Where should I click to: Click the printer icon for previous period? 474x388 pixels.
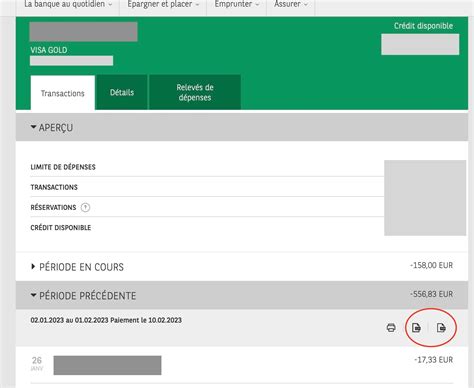coord(391,328)
